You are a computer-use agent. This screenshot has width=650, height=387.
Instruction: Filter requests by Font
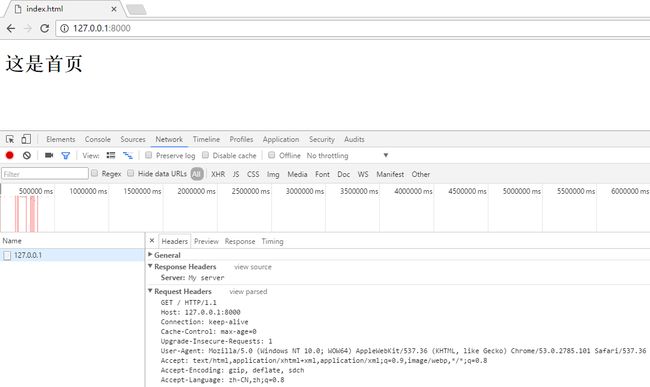click(x=322, y=174)
